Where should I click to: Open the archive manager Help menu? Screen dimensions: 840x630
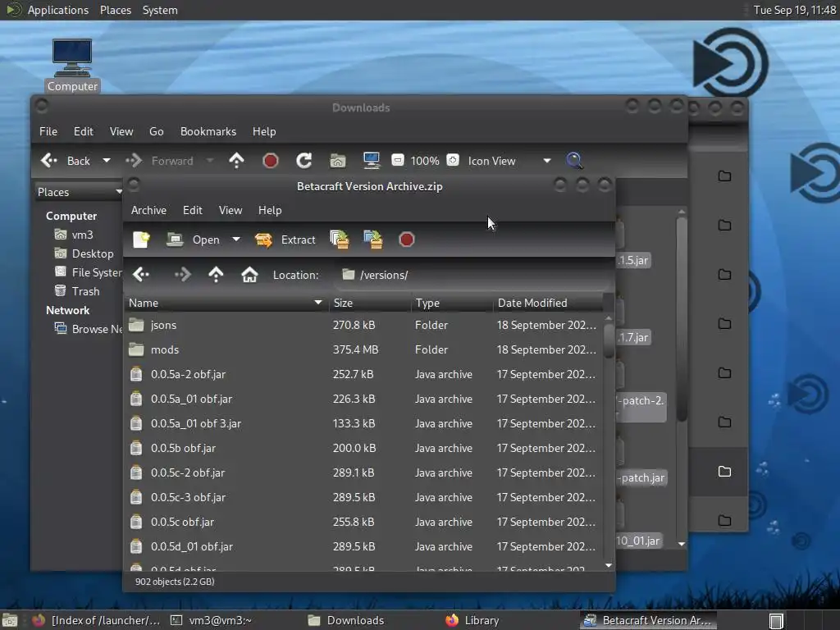pos(270,211)
